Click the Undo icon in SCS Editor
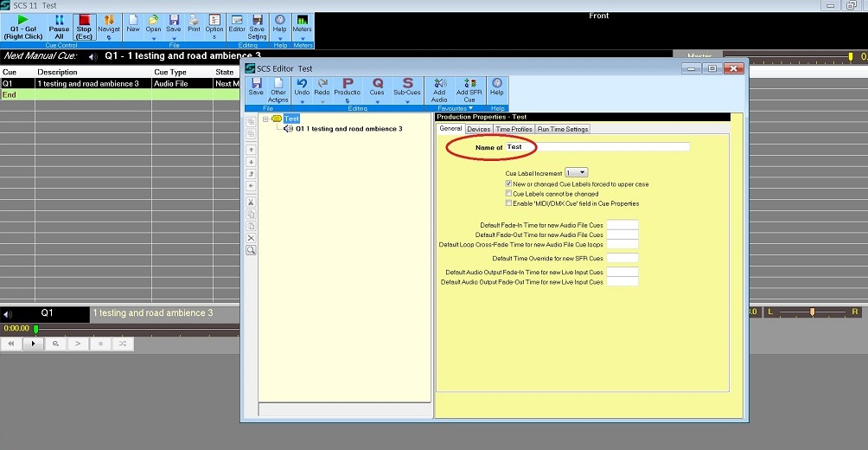Viewport: 868px width, 450px height. tap(302, 87)
